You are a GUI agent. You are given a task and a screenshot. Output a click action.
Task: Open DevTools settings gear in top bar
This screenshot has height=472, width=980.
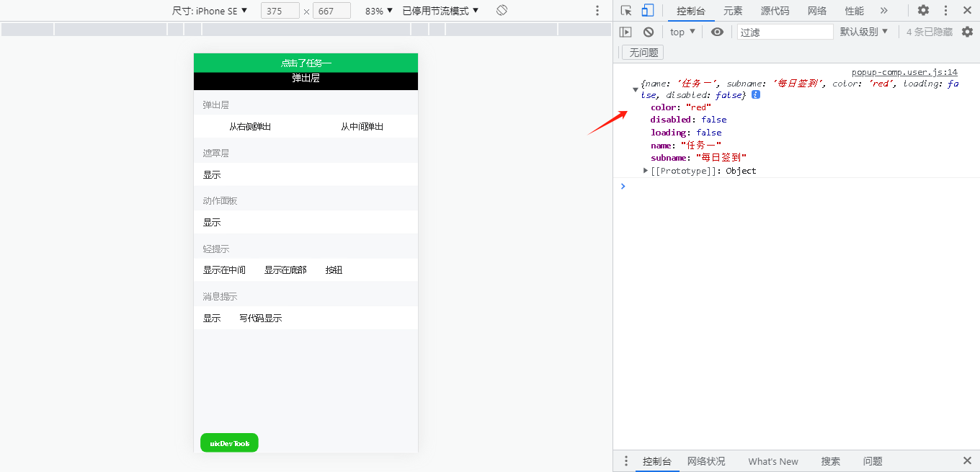pos(923,10)
